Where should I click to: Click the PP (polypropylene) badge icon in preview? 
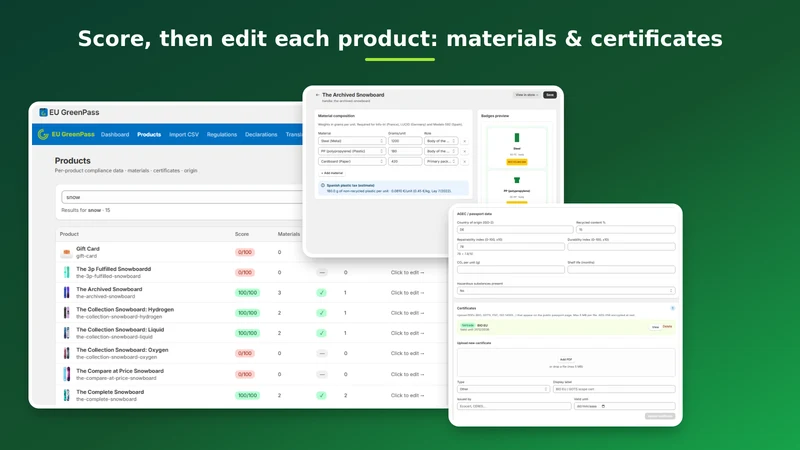click(x=517, y=180)
